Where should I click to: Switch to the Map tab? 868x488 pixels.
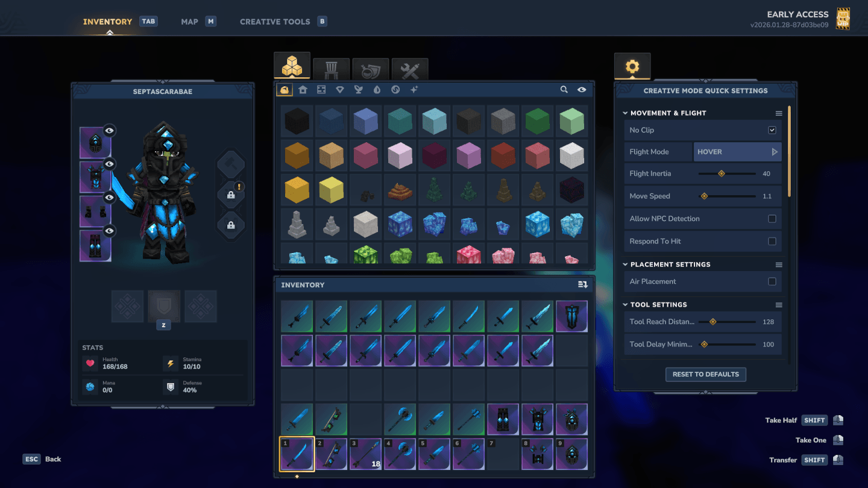pos(189,22)
